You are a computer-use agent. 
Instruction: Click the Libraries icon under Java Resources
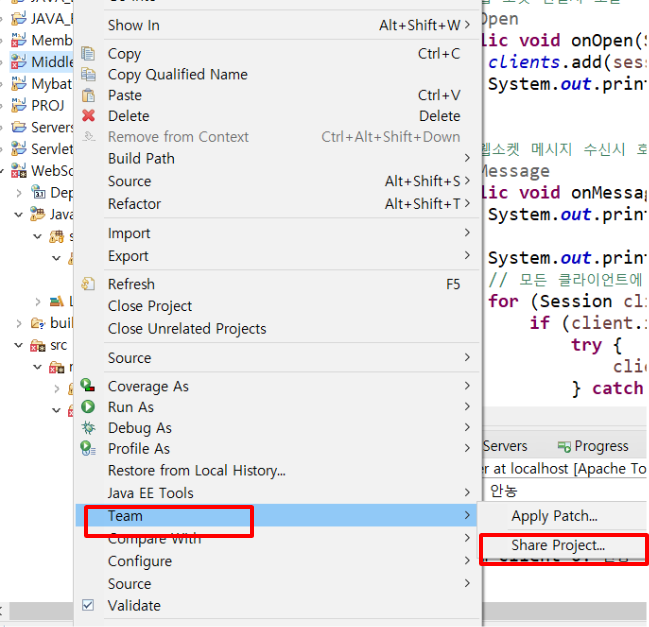57,301
